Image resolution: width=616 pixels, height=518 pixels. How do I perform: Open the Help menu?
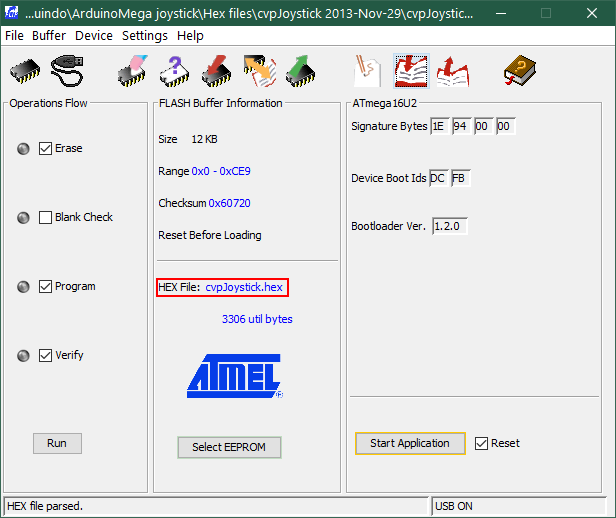coord(190,36)
